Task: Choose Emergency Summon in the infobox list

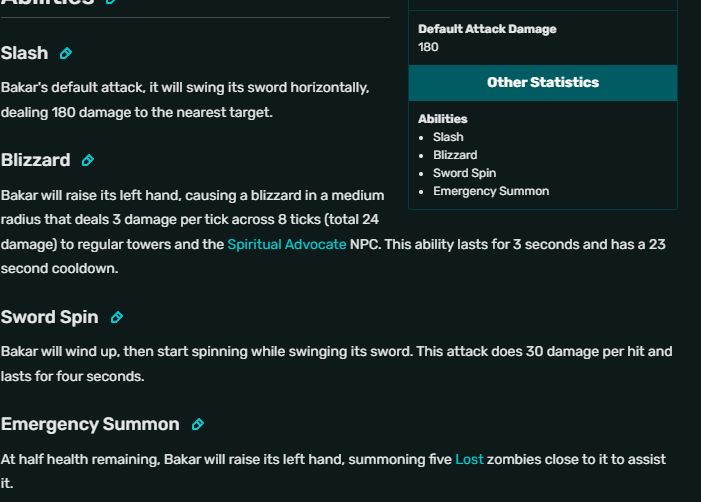Action: coord(491,191)
